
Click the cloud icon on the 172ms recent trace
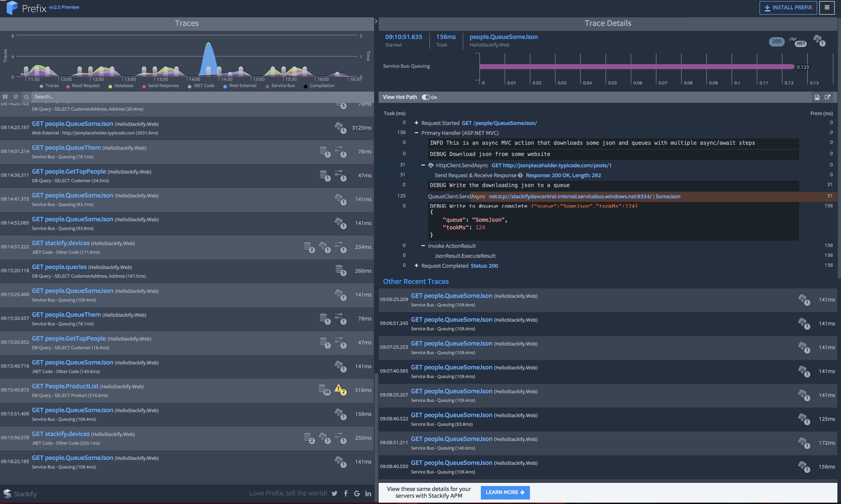pos(804,443)
